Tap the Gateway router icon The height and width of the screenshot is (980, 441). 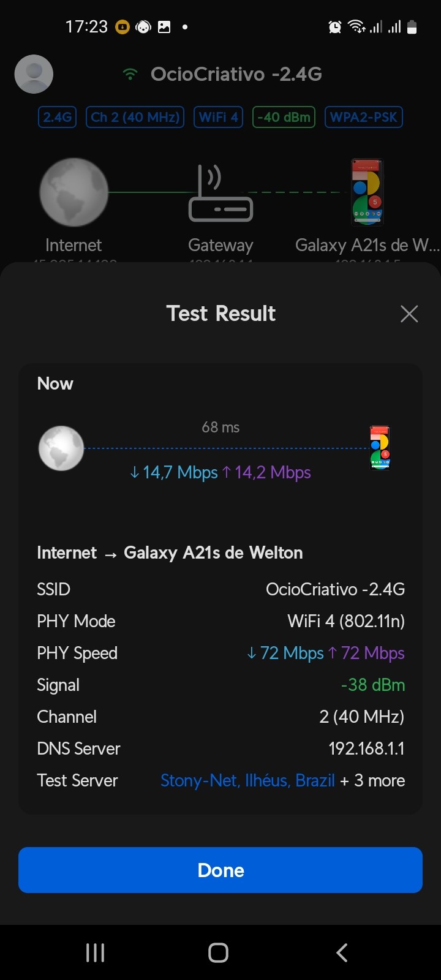[221, 194]
